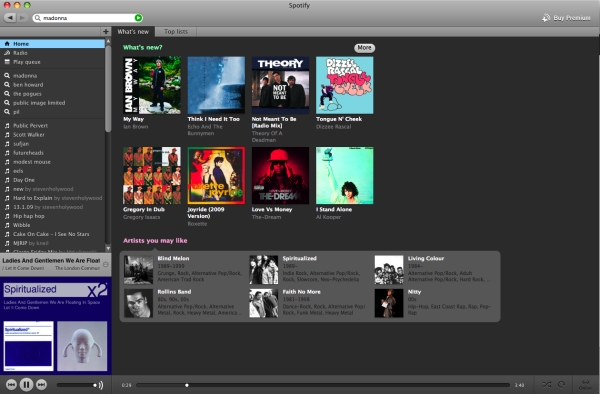The image size is (600, 394).
Task: Select the Day One playlist
Action: tap(52, 180)
